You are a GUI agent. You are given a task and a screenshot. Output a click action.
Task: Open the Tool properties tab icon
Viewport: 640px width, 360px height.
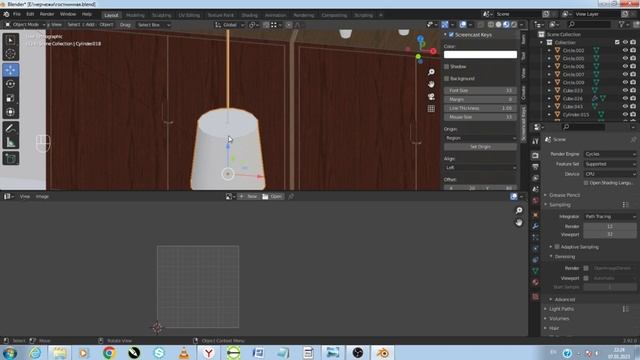tap(536, 141)
